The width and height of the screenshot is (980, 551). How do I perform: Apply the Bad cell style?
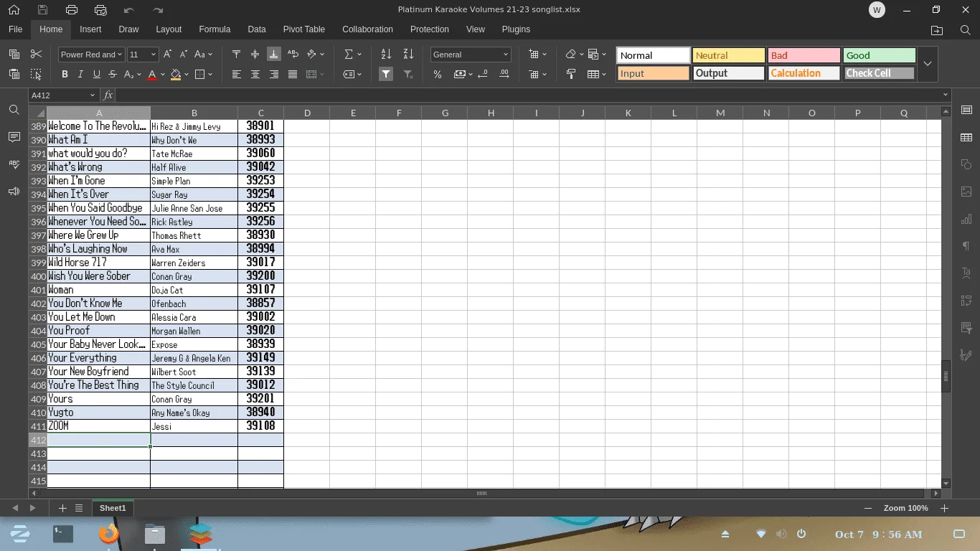(804, 55)
